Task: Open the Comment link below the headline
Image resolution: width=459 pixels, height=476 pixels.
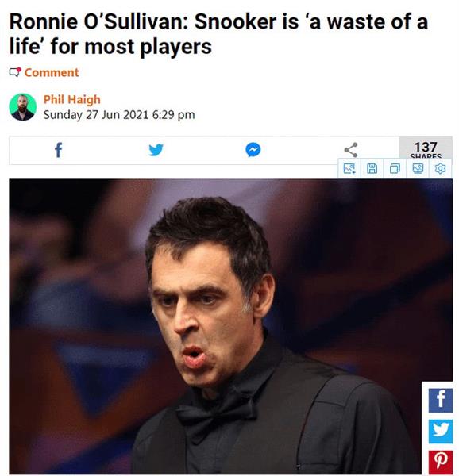Action: point(52,72)
